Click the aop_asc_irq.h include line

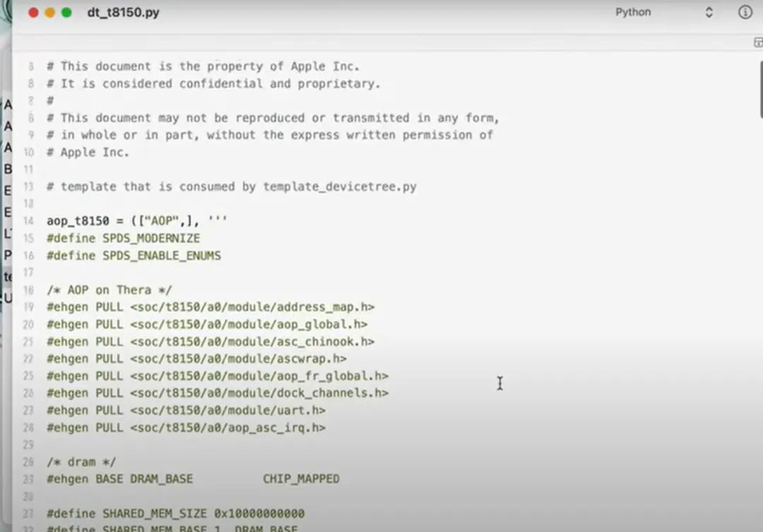point(186,427)
